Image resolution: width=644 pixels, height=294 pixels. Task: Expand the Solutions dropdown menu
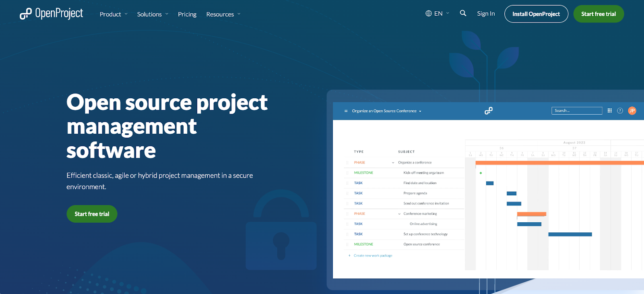(153, 14)
